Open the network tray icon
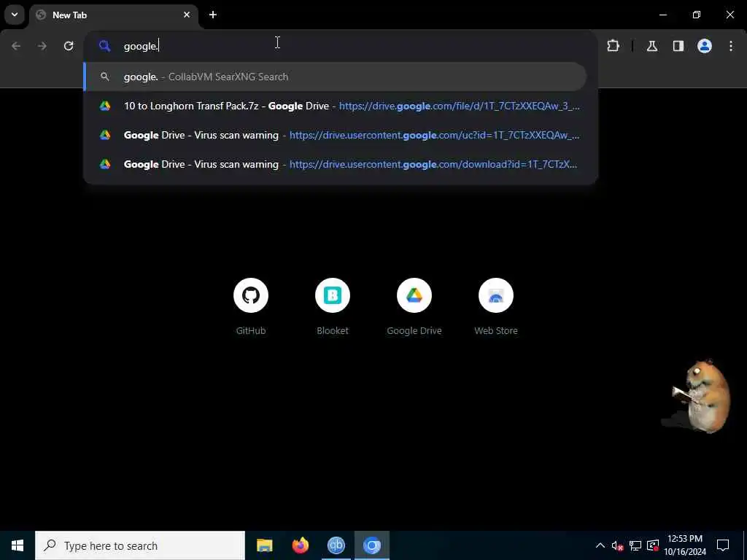Viewport: 747px width, 560px height. click(635, 545)
